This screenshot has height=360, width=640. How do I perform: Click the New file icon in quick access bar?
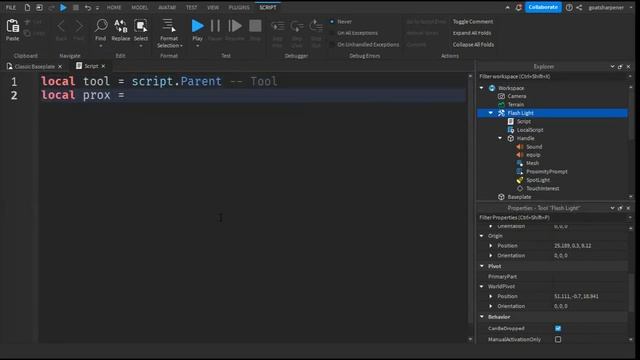pos(27,7)
